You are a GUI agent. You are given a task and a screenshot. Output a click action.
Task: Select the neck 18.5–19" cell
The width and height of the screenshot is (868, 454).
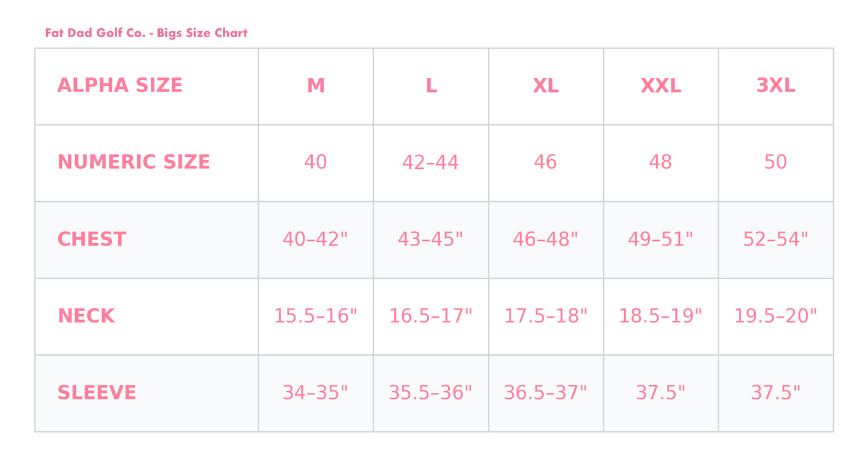coord(661,316)
